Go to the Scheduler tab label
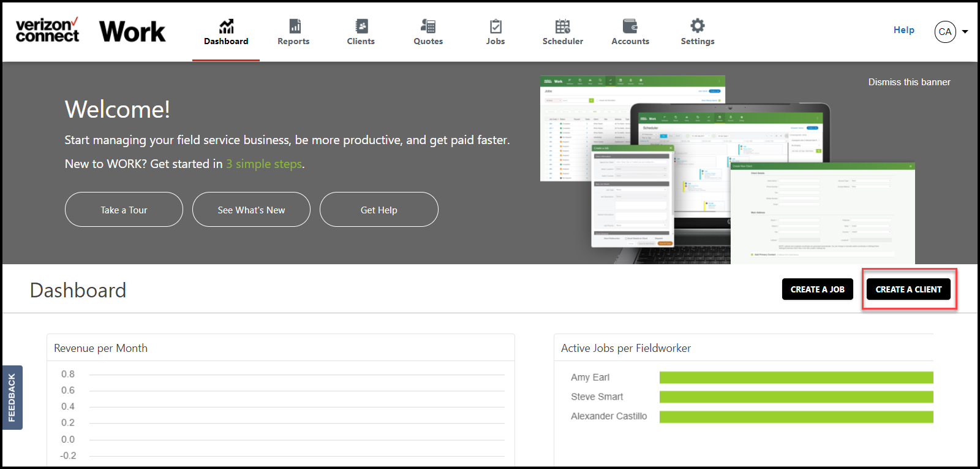The height and width of the screenshot is (469, 980). [563, 41]
